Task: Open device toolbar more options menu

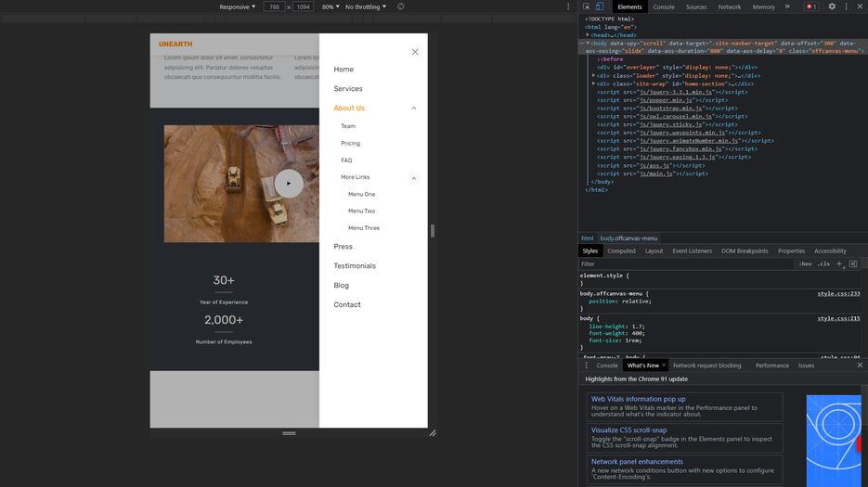Action: tap(568, 6)
